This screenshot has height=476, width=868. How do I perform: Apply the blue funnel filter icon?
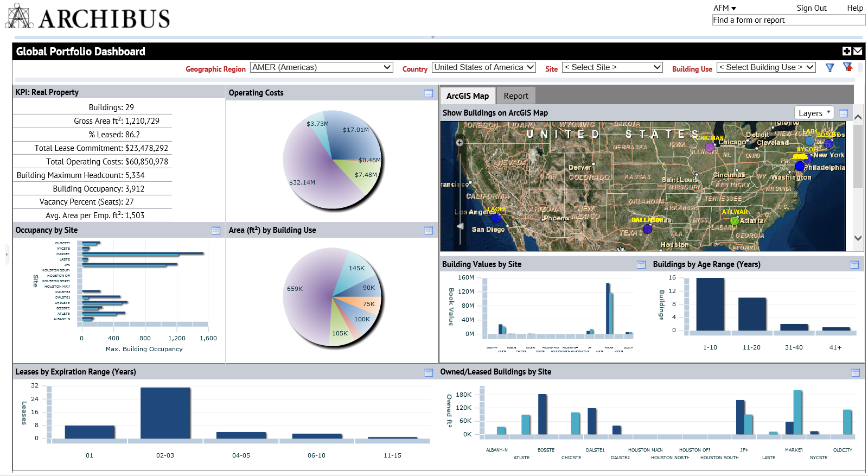coord(829,68)
